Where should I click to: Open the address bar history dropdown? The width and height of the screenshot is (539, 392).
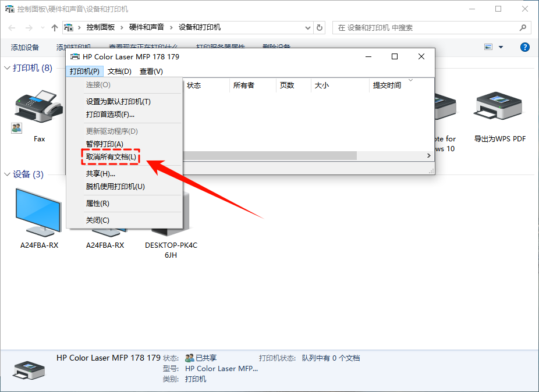click(x=307, y=27)
